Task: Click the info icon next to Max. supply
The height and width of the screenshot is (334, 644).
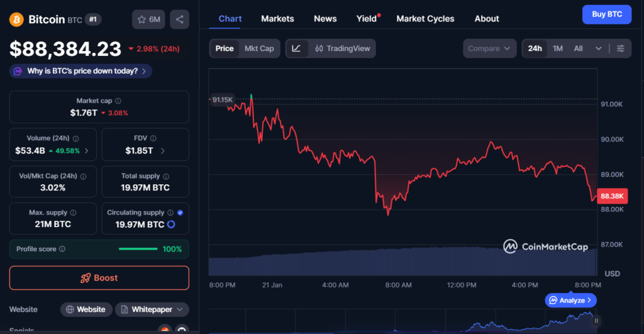Action: (73, 213)
